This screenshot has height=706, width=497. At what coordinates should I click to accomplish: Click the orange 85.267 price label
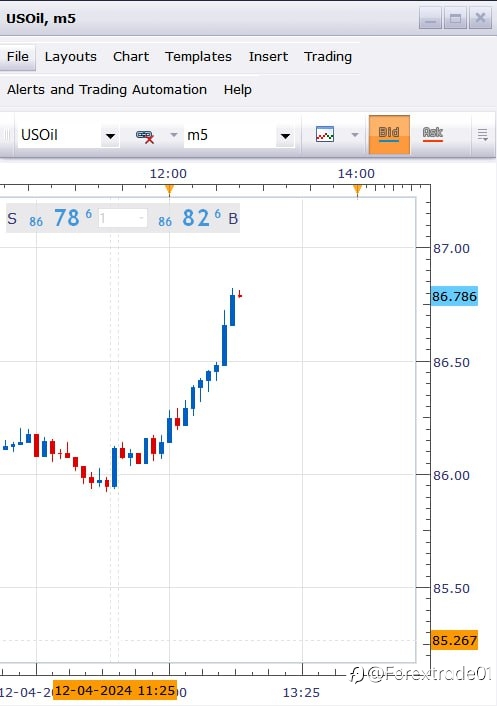[x=454, y=640]
